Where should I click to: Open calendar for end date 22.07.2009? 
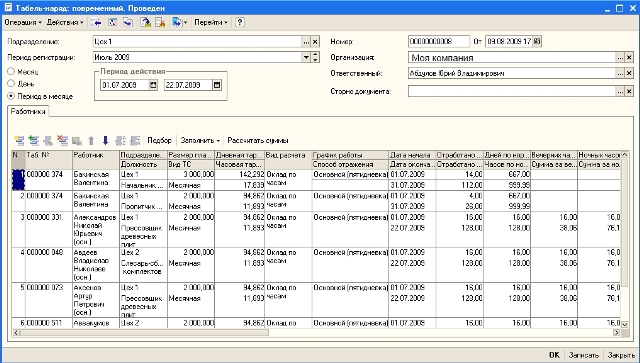click(217, 85)
